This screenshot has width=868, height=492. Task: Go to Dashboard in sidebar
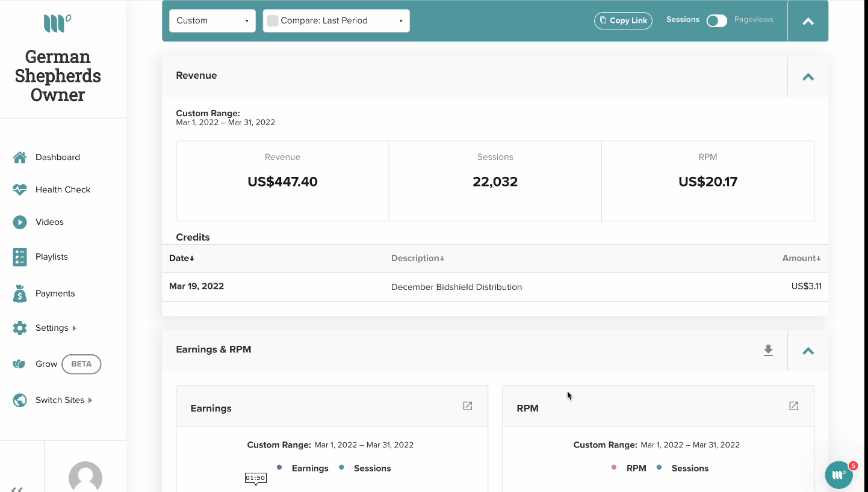tap(58, 157)
